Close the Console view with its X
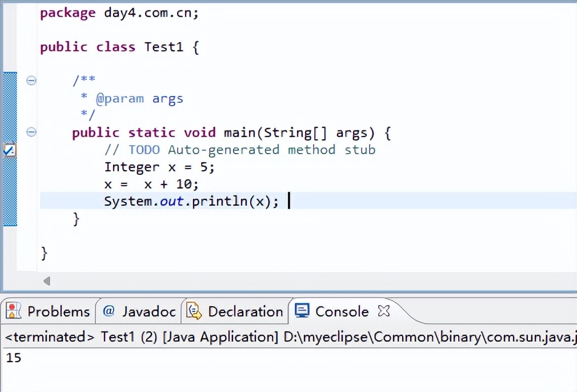The width and height of the screenshot is (577, 392). (x=383, y=311)
